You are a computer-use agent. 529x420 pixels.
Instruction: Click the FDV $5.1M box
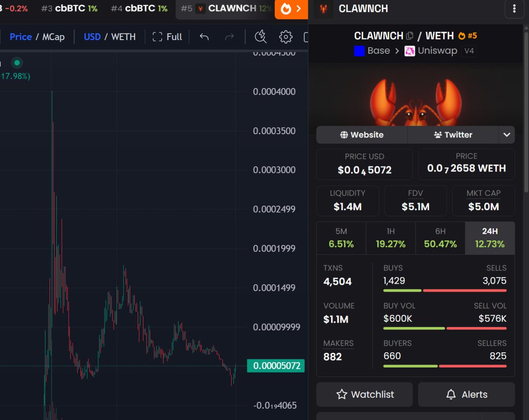click(x=416, y=201)
